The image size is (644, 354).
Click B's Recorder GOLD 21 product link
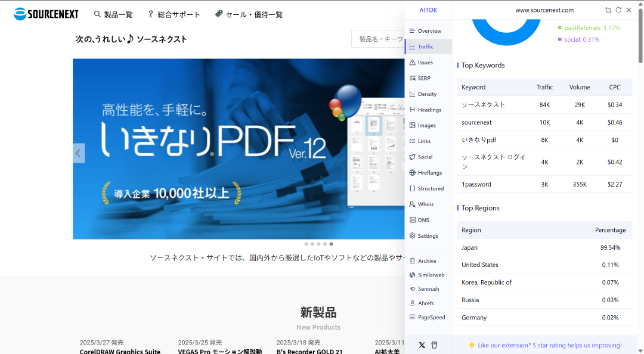click(x=309, y=351)
